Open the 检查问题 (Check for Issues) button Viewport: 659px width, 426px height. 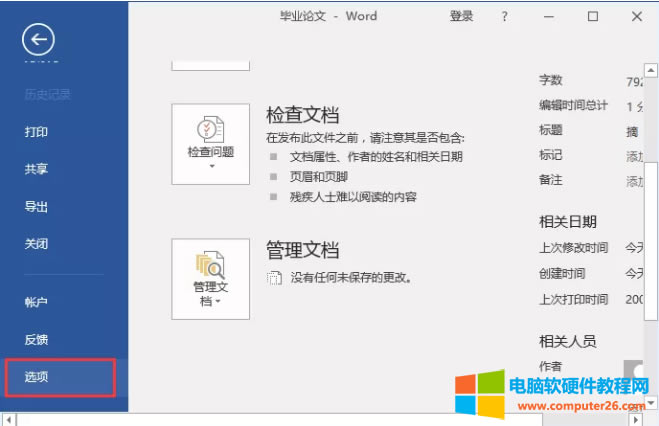click(210, 143)
